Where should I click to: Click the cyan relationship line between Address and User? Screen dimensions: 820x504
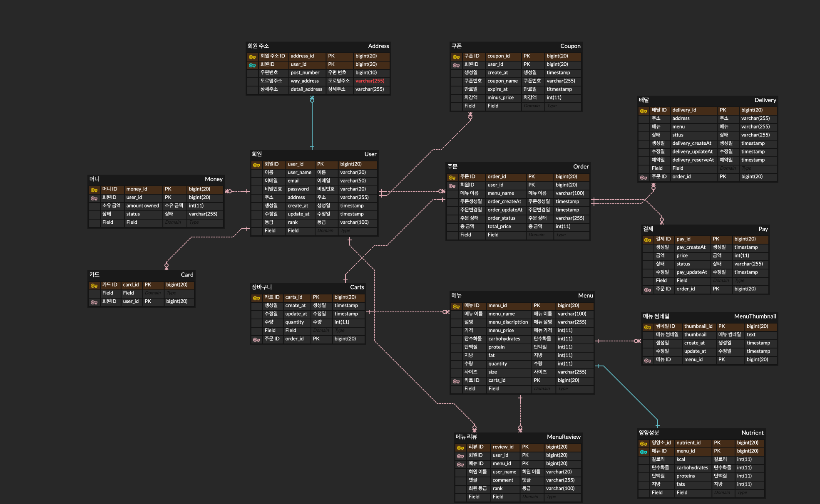pyautogui.click(x=312, y=125)
